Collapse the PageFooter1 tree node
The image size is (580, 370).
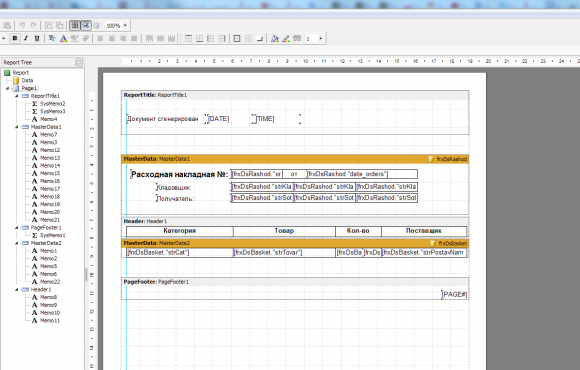[x=17, y=228]
